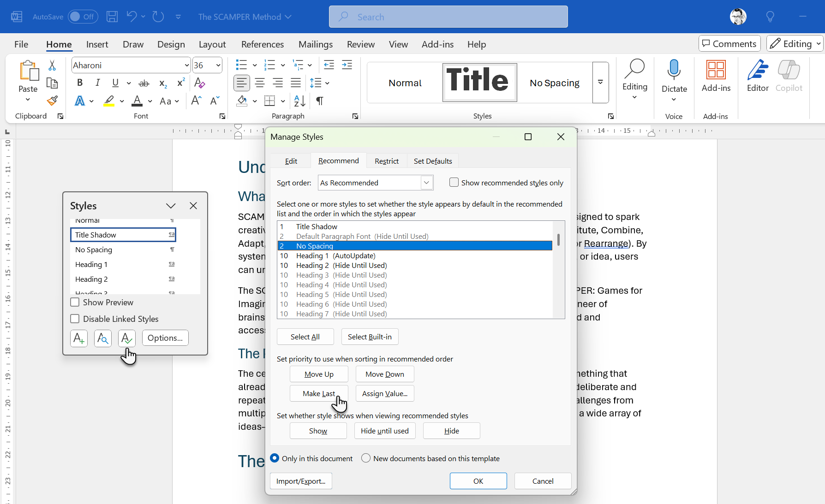Viewport: 825px width, 504px height.
Task: Apply Italic formatting
Action: click(x=97, y=83)
